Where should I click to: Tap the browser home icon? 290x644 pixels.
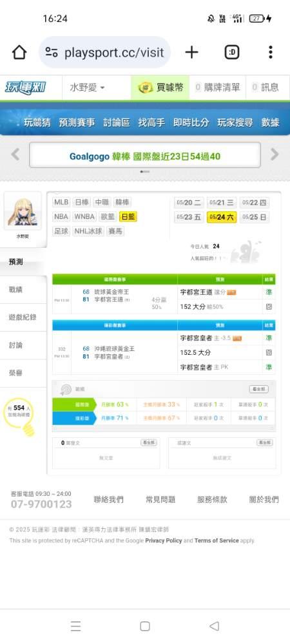coord(19,52)
